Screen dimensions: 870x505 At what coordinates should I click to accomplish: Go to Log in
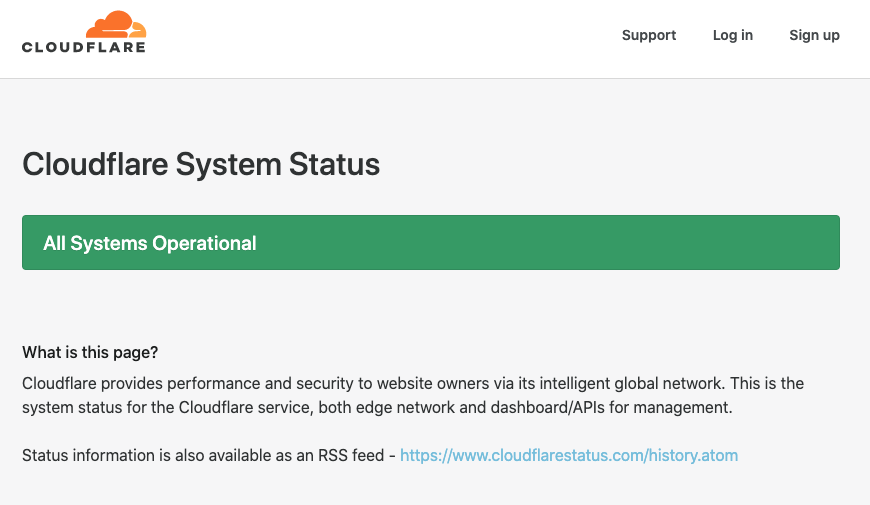click(x=732, y=35)
